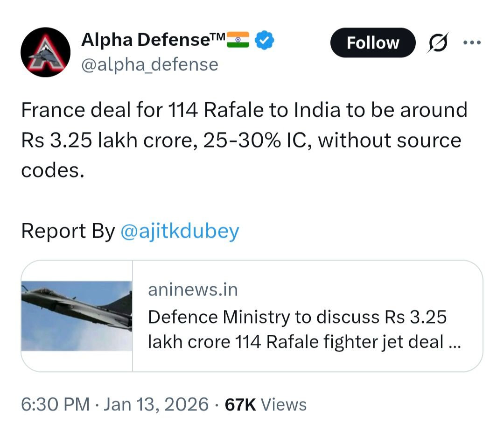
Task: Open the Alpha Defense profile avatar
Action: [45, 52]
